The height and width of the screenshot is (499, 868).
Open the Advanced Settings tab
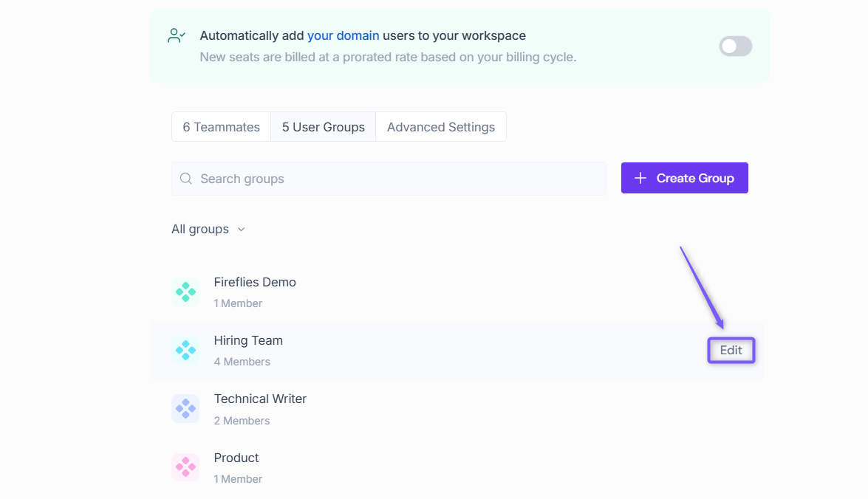click(x=440, y=127)
